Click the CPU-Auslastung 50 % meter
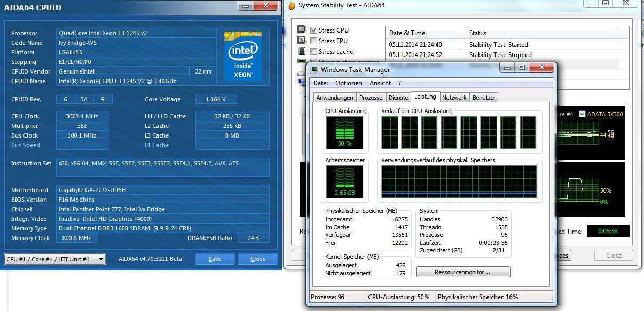 [x=344, y=133]
